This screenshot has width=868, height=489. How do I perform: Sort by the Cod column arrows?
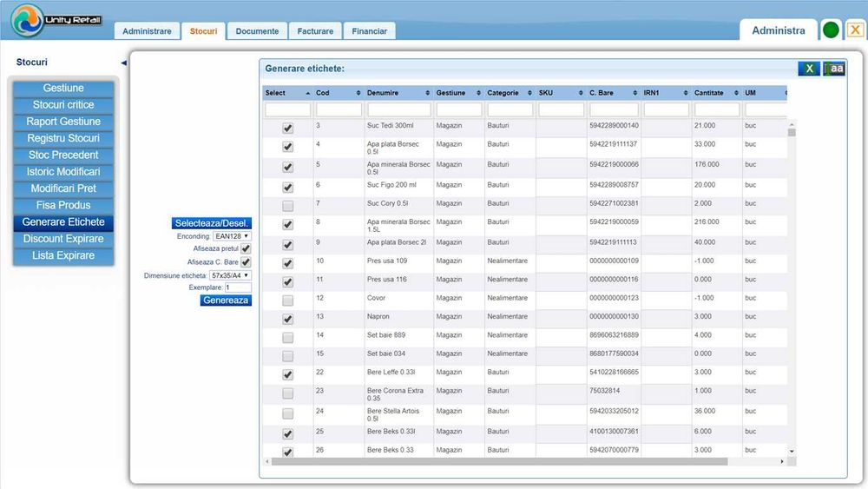pos(358,93)
